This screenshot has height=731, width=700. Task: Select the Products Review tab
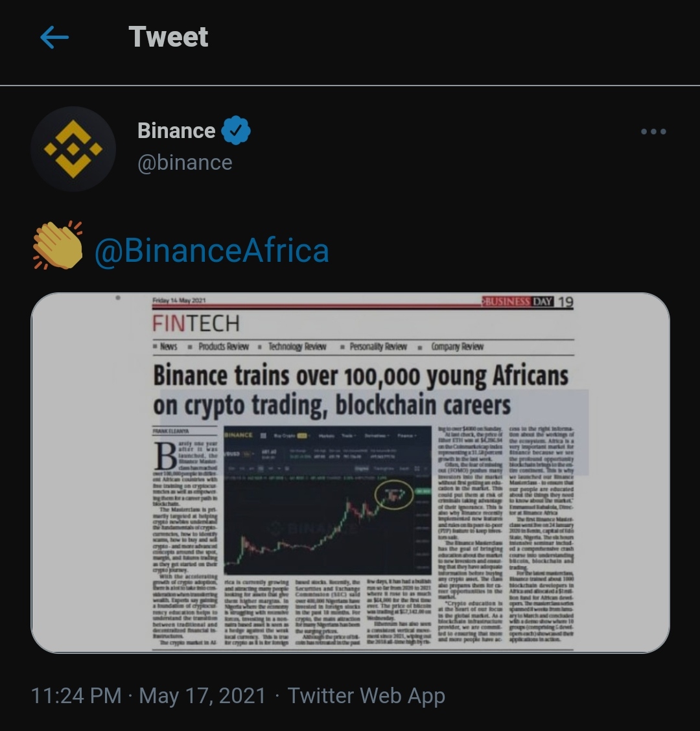(x=223, y=347)
